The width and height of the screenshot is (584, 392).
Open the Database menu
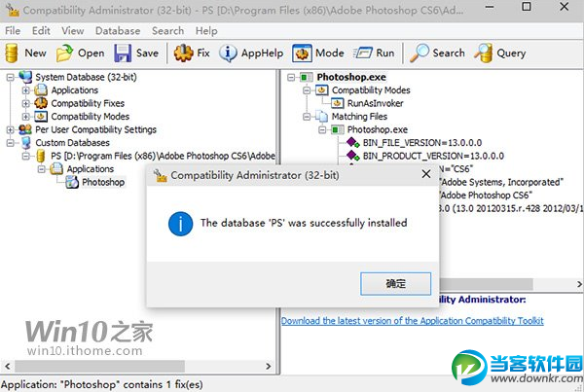(118, 30)
